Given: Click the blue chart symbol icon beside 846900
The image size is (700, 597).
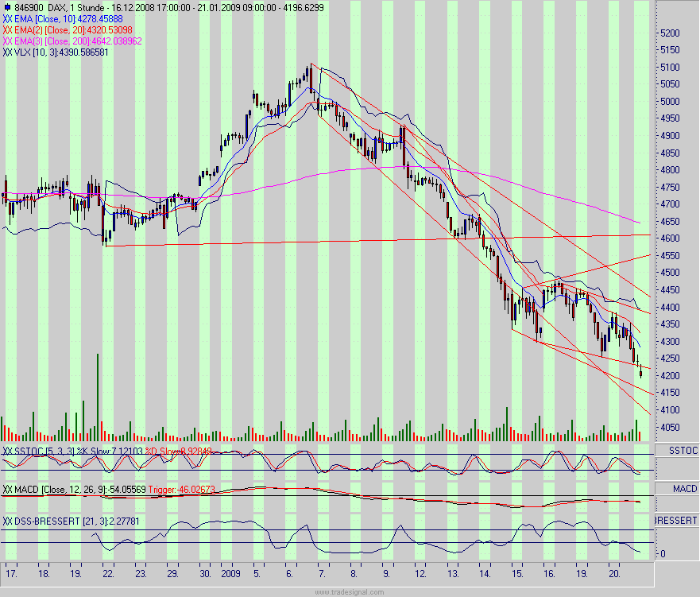Looking at the screenshot, I should click(x=7, y=6).
